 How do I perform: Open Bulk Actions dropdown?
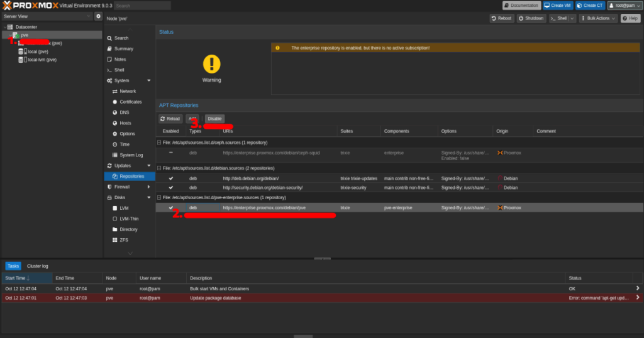pos(598,18)
